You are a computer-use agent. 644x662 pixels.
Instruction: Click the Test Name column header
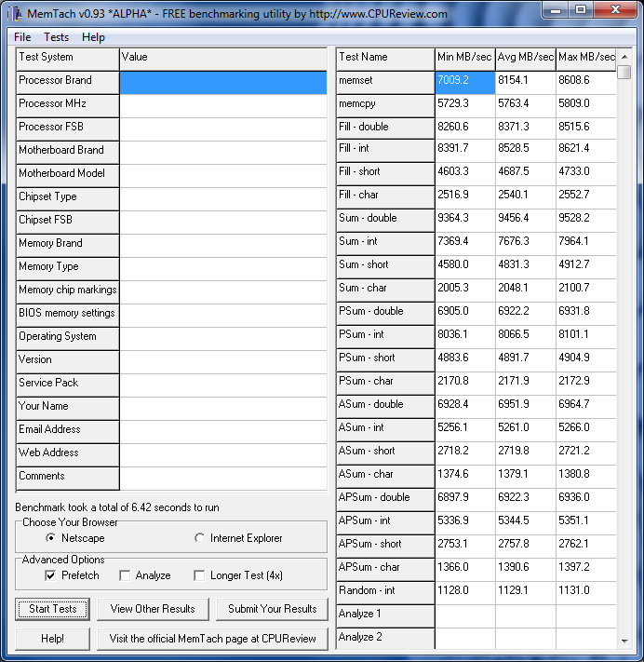point(385,59)
